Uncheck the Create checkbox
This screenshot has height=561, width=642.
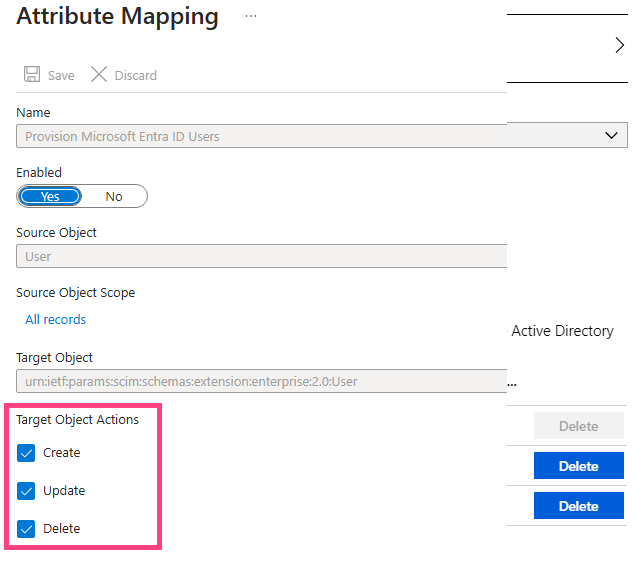click(26, 453)
